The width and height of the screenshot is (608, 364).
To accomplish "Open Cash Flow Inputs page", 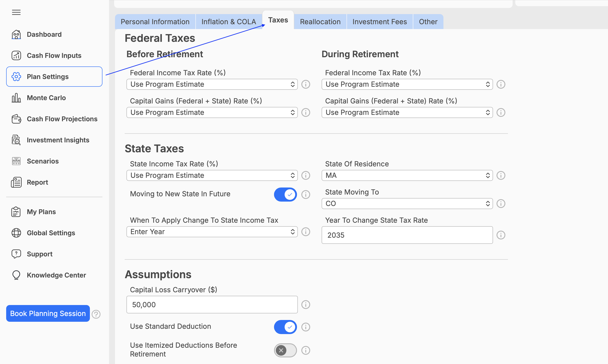I will (x=54, y=55).
